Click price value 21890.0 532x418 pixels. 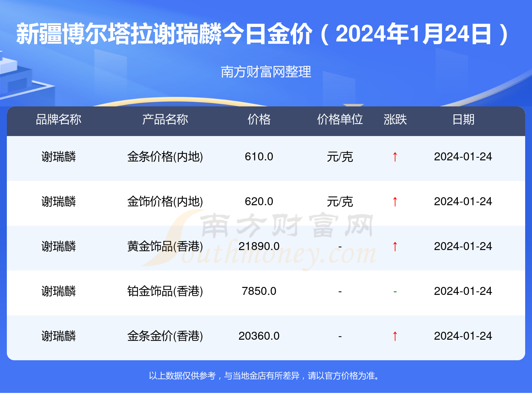click(x=259, y=246)
